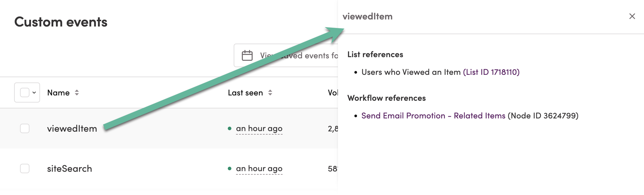644x195 pixels.
Task: Open the saved events date range picker
Action: pos(286,55)
